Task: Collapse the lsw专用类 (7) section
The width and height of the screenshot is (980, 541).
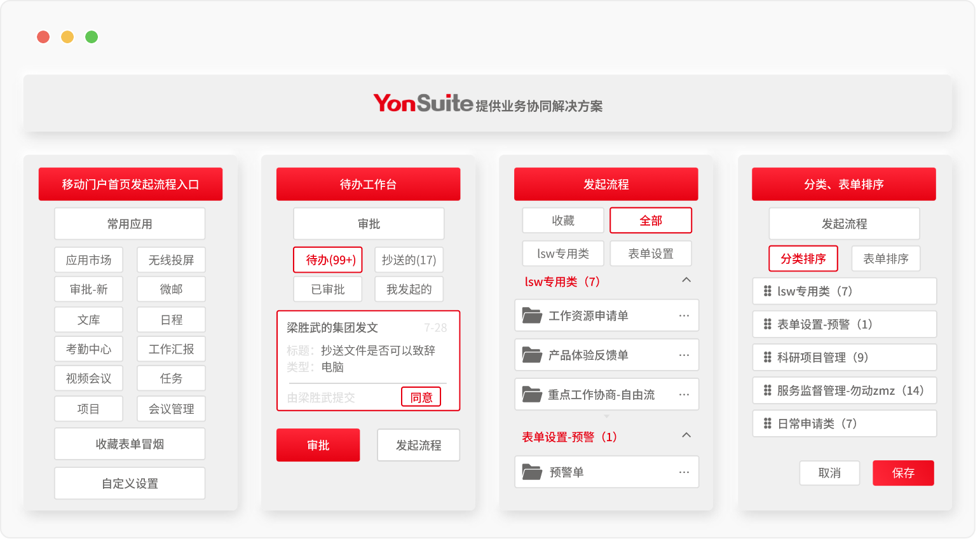Action: [686, 280]
